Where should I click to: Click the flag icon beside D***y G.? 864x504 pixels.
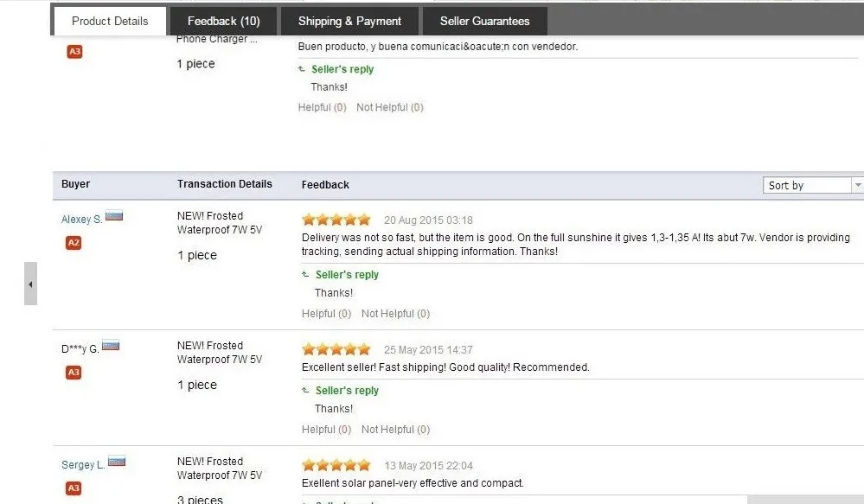click(111, 346)
